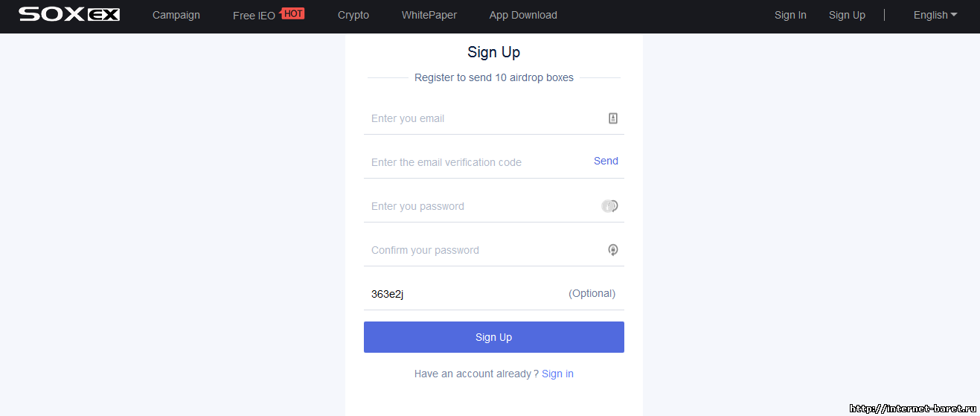Click the red HOT badge
The height and width of the screenshot is (416, 980).
(x=293, y=13)
